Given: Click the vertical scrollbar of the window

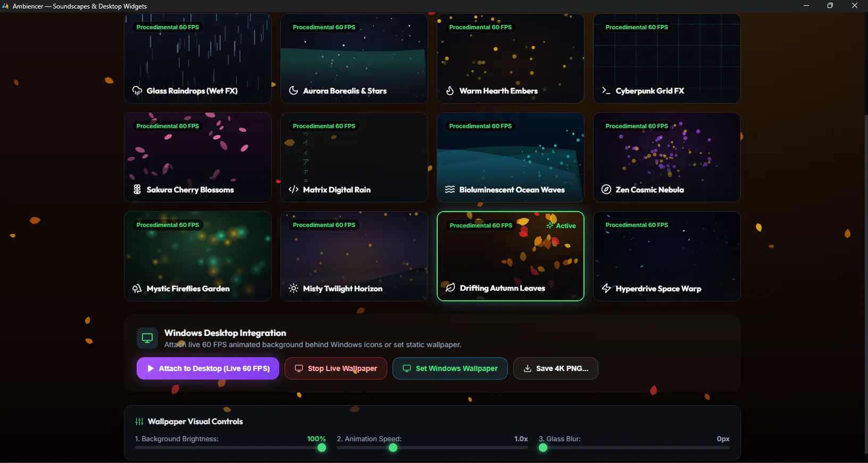Looking at the screenshot, I should pos(865,284).
